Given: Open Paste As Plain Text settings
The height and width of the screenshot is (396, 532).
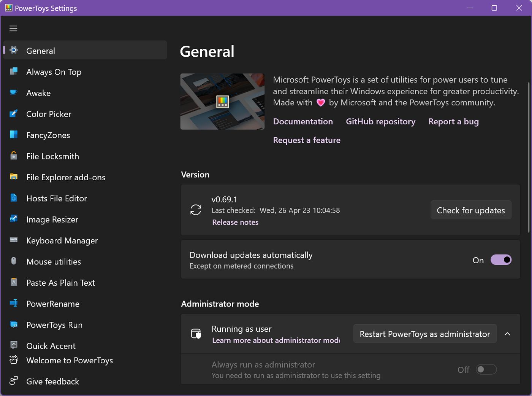Looking at the screenshot, I should (x=85, y=283).
